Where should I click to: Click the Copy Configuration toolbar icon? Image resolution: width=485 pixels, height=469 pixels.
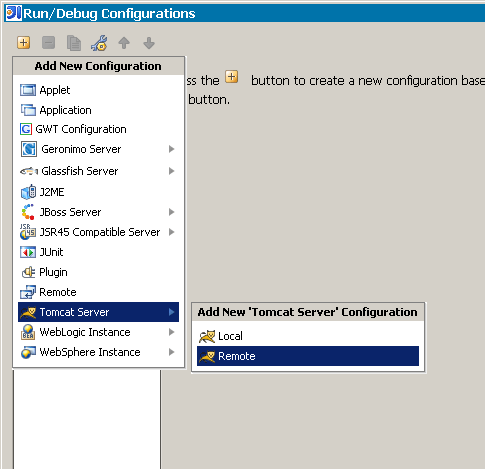click(x=74, y=43)
